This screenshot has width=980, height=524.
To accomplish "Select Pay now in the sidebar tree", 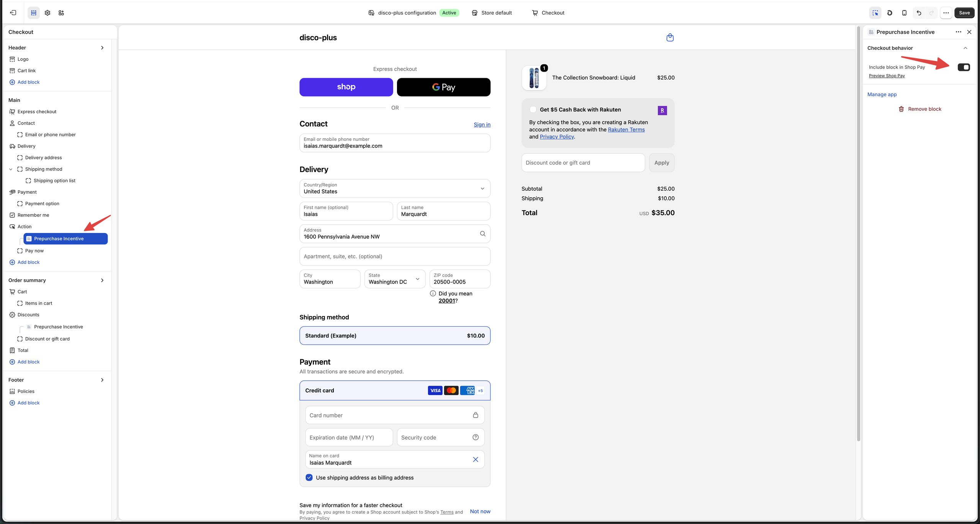I will tap(34, 251).
